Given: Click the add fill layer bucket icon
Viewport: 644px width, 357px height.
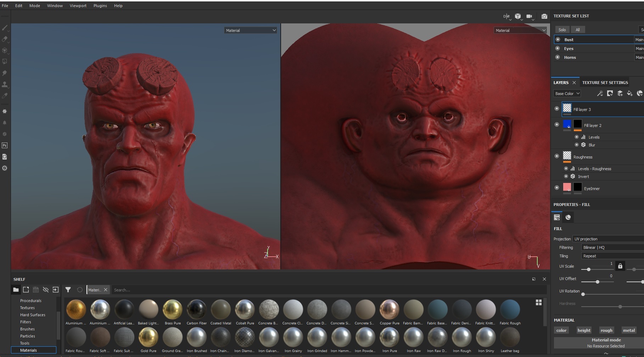Looking at the screenshot, I should (629, 94).
